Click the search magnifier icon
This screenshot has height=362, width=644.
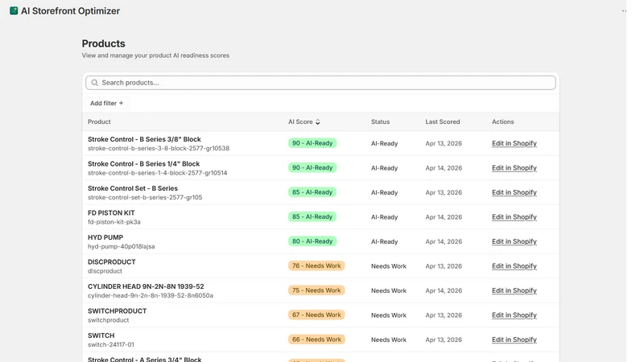click(x=95, y=83)
